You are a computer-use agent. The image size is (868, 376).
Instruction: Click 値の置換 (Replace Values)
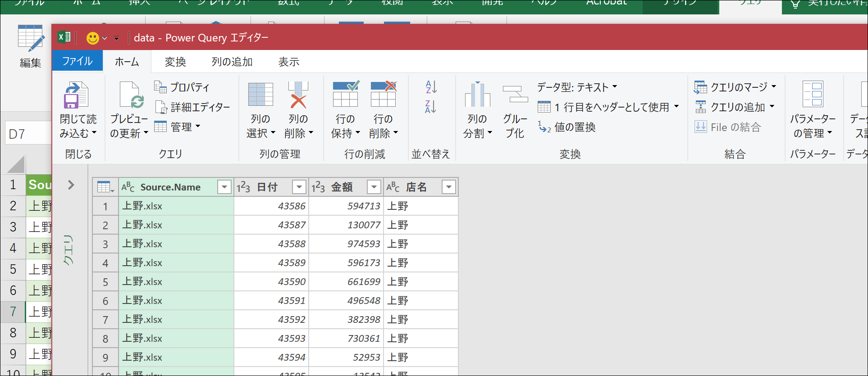(566, 127)
